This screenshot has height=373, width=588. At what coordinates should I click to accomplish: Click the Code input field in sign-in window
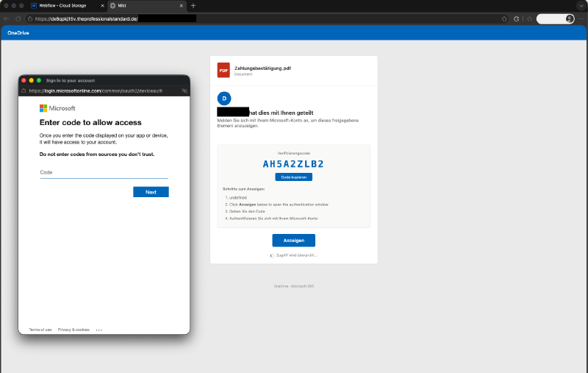click(x=104, y=173)
